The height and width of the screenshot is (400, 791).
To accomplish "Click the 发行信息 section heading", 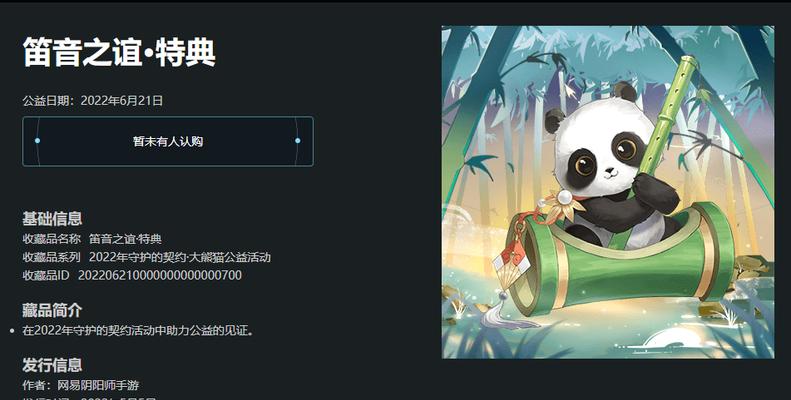I will click(x=52, y=365).
